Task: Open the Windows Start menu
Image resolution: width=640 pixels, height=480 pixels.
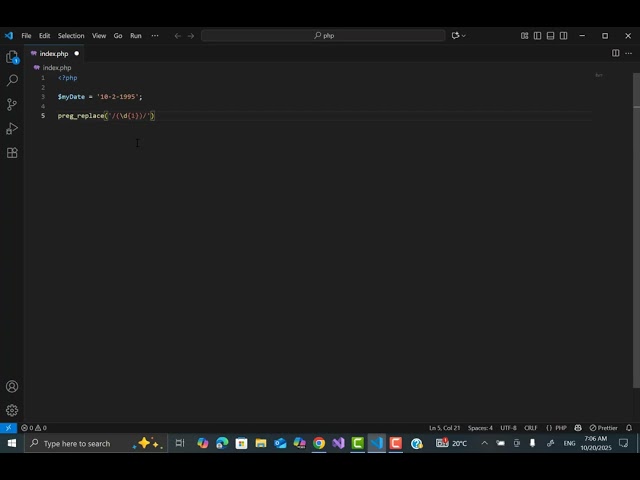Action: coord(11,443)
